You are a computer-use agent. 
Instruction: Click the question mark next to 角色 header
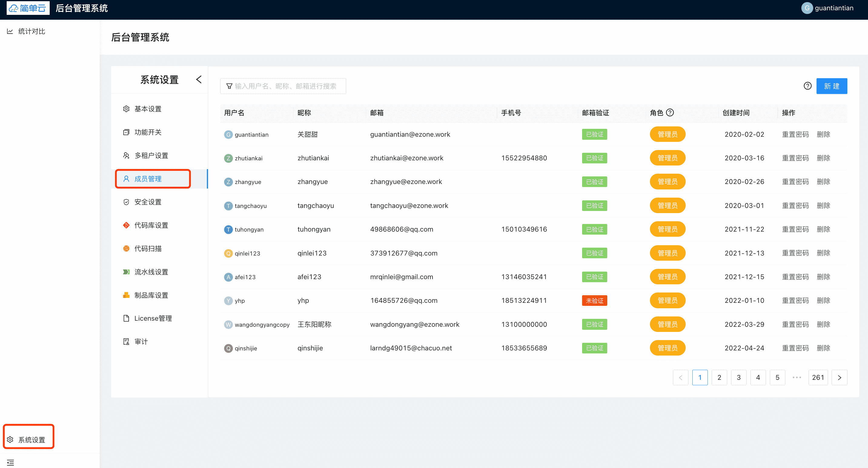click(670, 113)
